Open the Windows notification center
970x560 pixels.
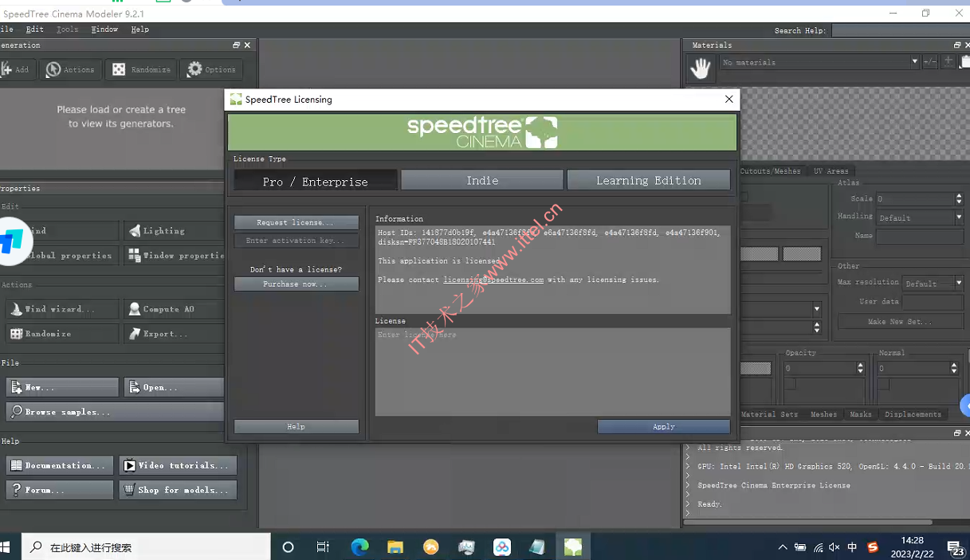pyautogui.click(x=955, y=547)
